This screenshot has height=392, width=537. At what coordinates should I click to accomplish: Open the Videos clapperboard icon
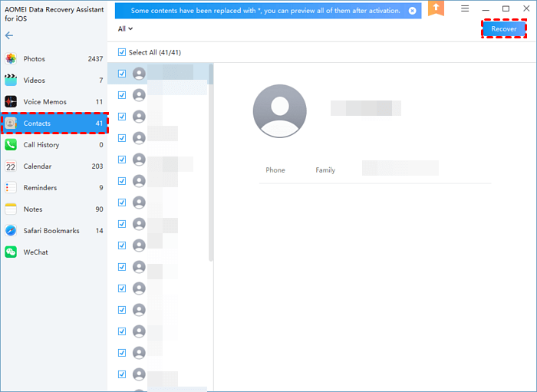tap(11, 81)
